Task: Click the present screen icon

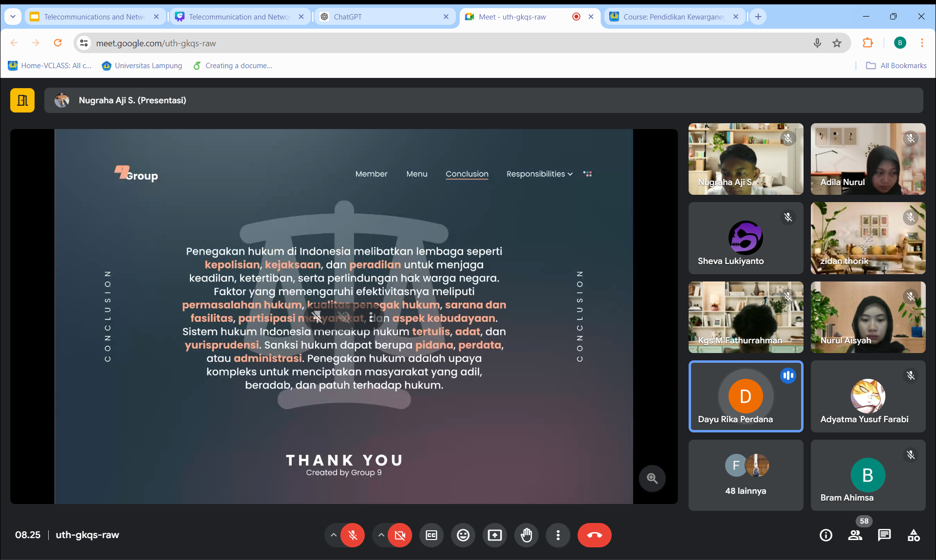Action: (x=495, y=535)
